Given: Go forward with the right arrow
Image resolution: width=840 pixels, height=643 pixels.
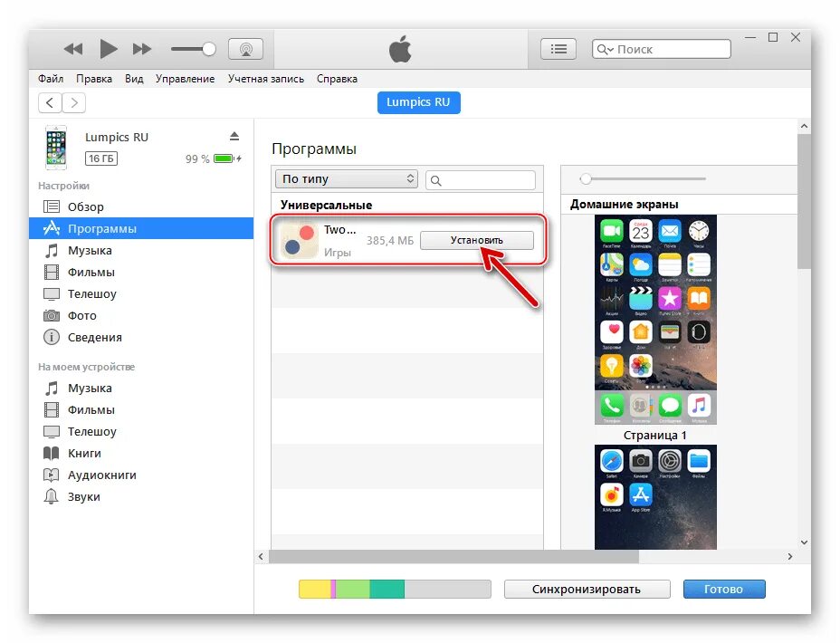Looking at the screenshot, I should tap(74, 102).
